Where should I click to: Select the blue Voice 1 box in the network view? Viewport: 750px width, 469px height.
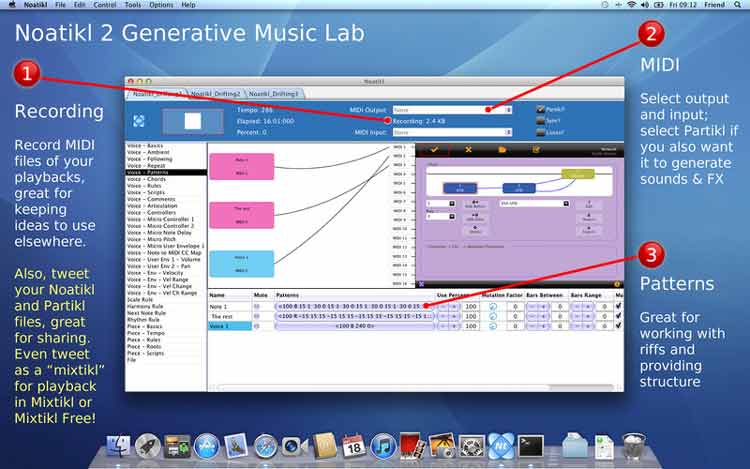pos(242,264)
